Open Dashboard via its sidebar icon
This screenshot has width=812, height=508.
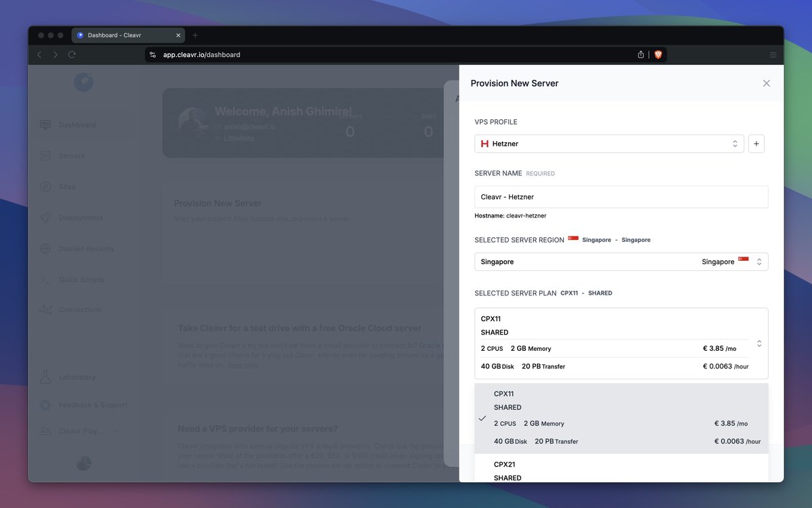(45, 125)
